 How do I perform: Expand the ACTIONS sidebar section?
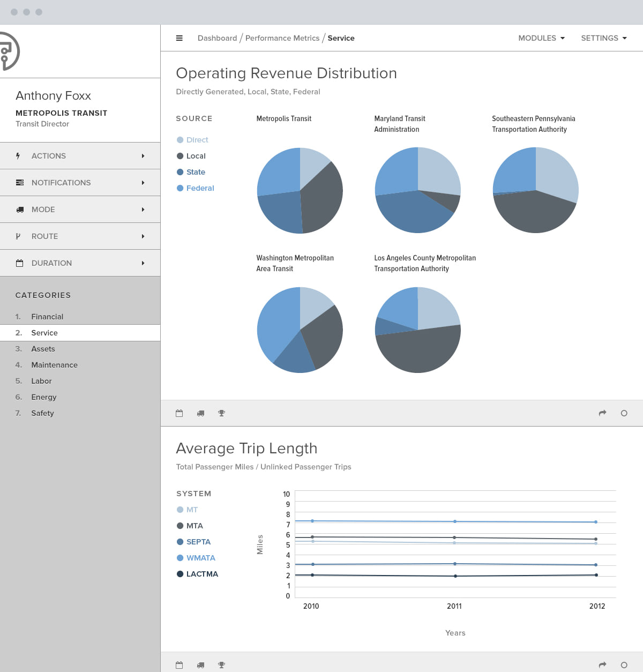click(80, 156)
